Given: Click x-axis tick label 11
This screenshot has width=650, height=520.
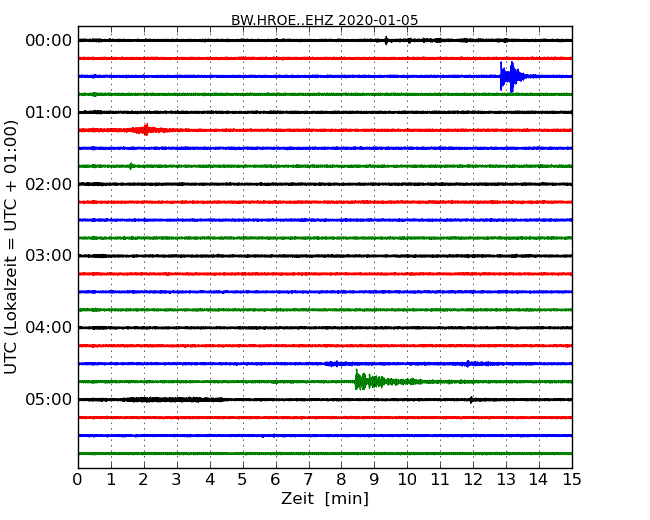Looking at the screenshot, I should (440, 480).
